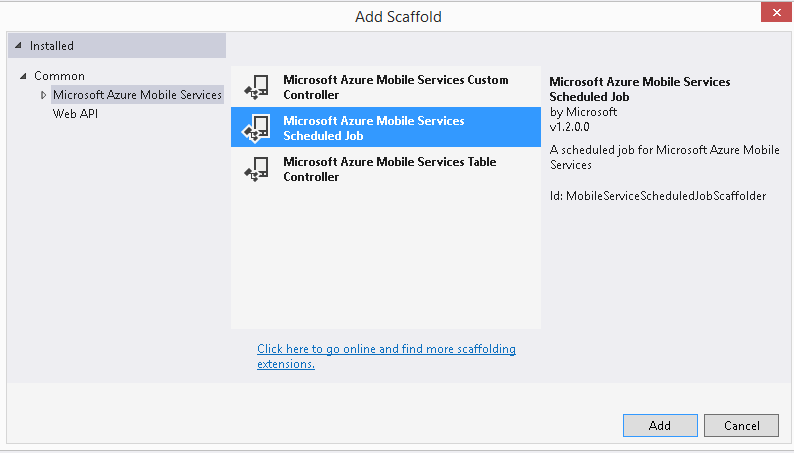Choose Microsoft Azure Mobile Services Table Controller text
The height and width of the screenshot is (453, 794).
(389, 169)
